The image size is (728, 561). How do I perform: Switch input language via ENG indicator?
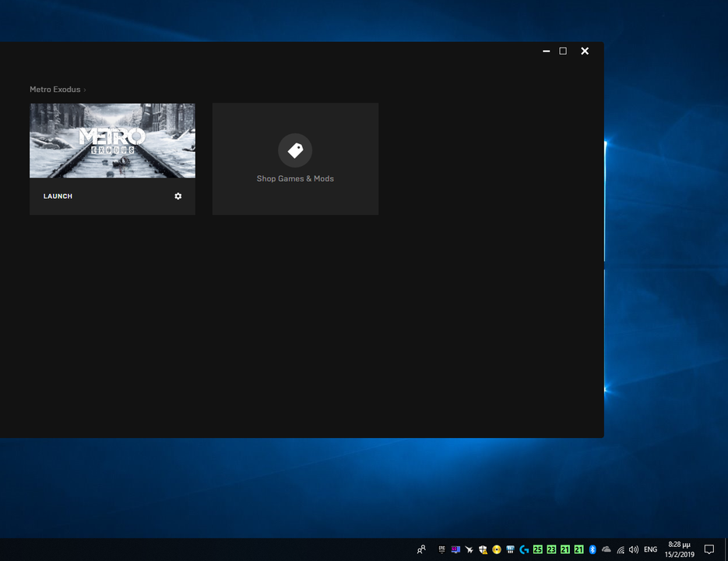pos(650,549)
